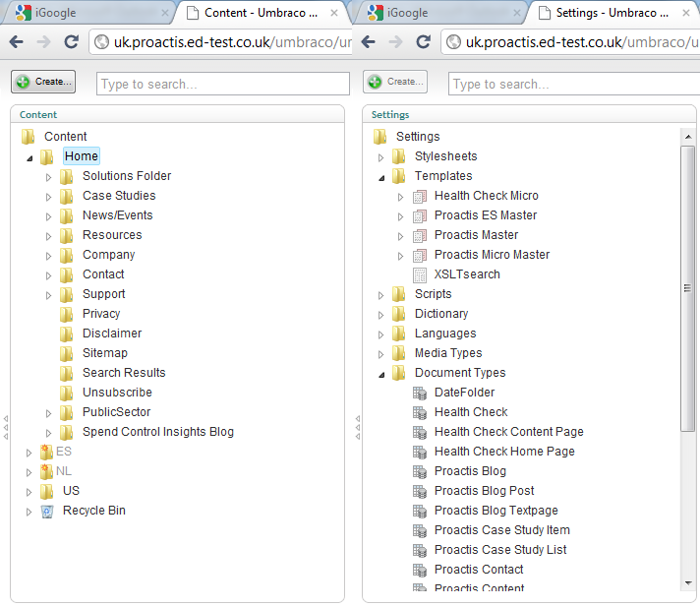Click the scroll up arrow in Settings tree

click(x=688, y=137)
